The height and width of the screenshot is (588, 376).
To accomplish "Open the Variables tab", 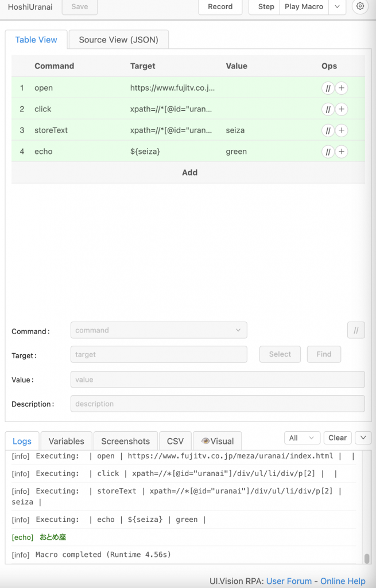I will (x=67, y=441).
